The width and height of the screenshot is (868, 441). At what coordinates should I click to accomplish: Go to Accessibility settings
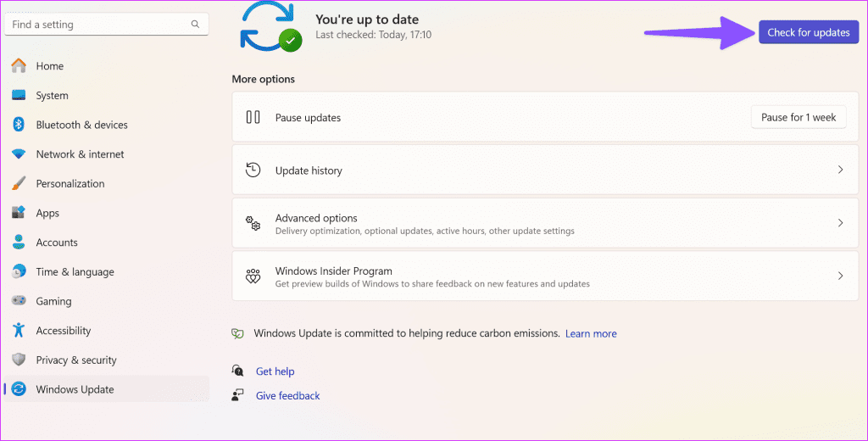coord(107,330)
